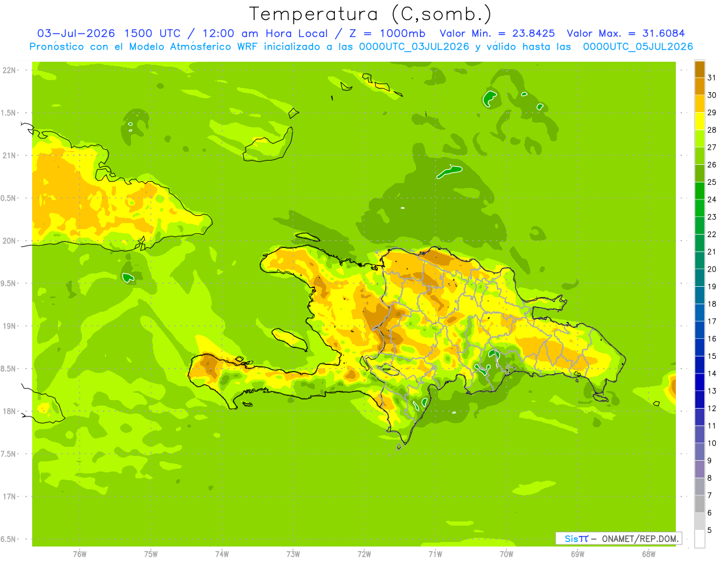This screenshot has width=728, height=562.
Task: Click the '71W' longitude axis label
Action: tap(435, 554)
